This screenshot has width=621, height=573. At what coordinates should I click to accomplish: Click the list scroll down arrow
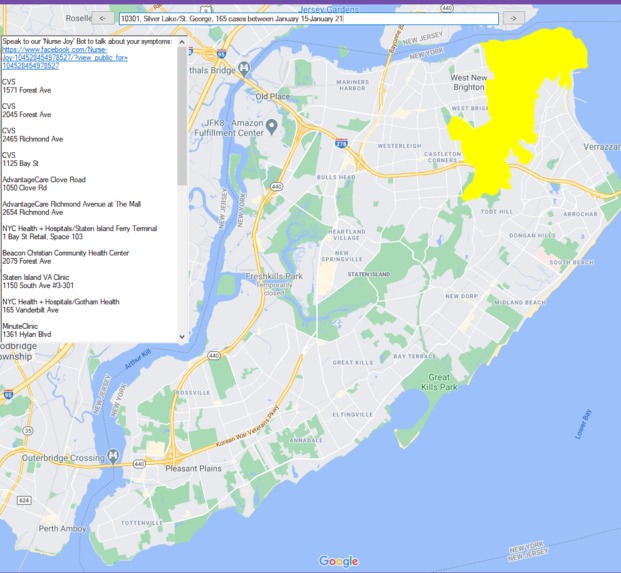tap(182, 337)
